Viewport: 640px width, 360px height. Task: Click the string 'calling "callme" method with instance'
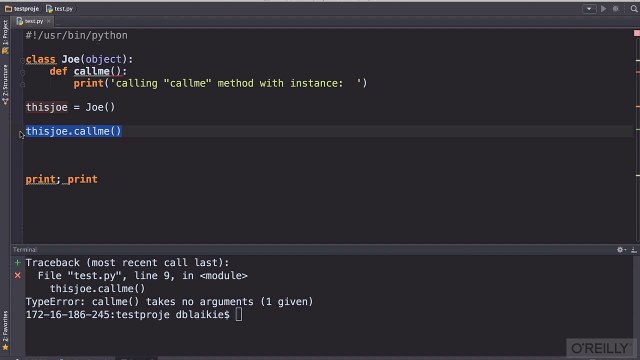click(x=236, y=83)
